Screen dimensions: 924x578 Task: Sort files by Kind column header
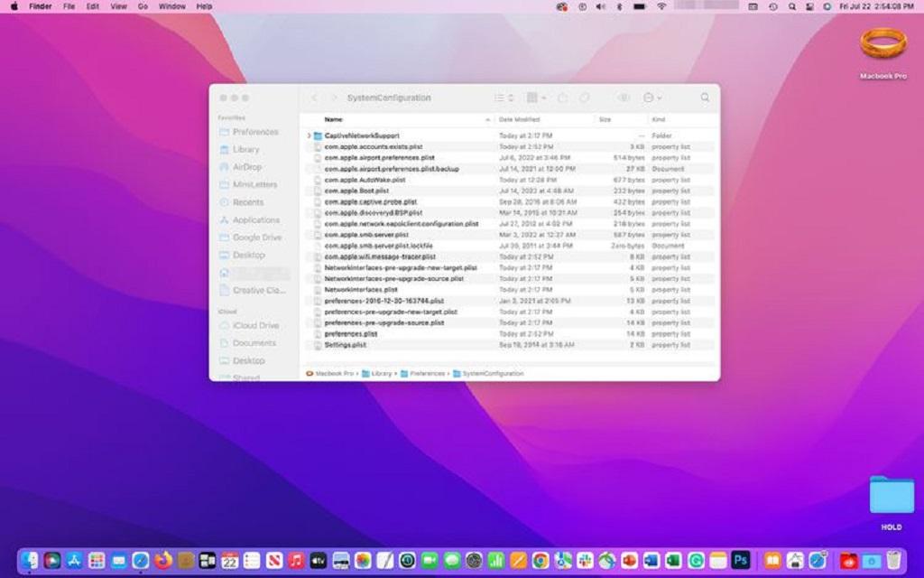click(658, 120)
